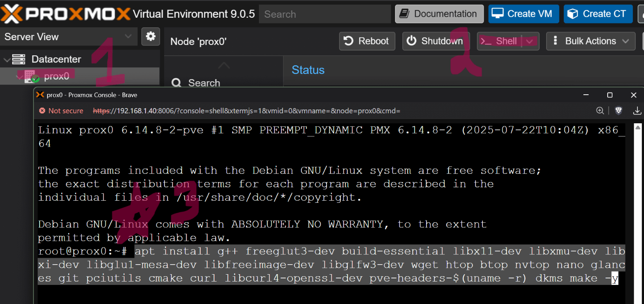Click the Reboot button
The image size is (644, 304).
(x=367, y=41)
